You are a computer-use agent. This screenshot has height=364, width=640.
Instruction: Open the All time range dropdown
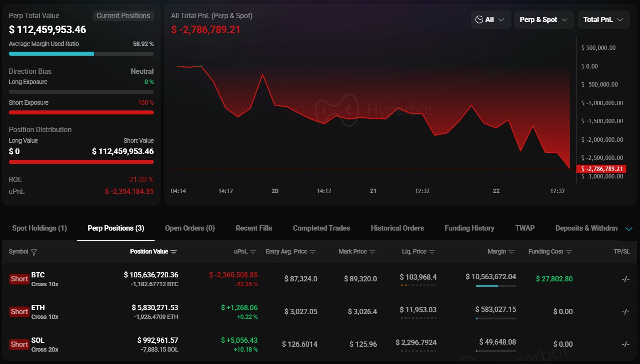click(490, 19)
